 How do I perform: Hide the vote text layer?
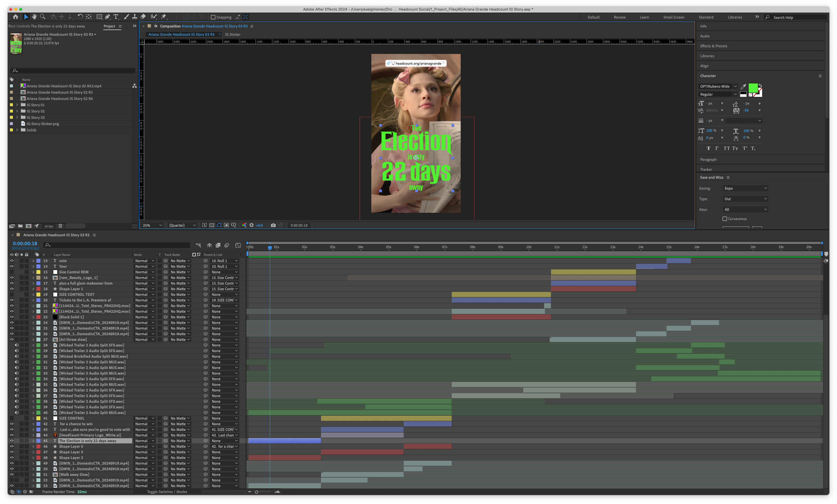click(x=12, y=261)
